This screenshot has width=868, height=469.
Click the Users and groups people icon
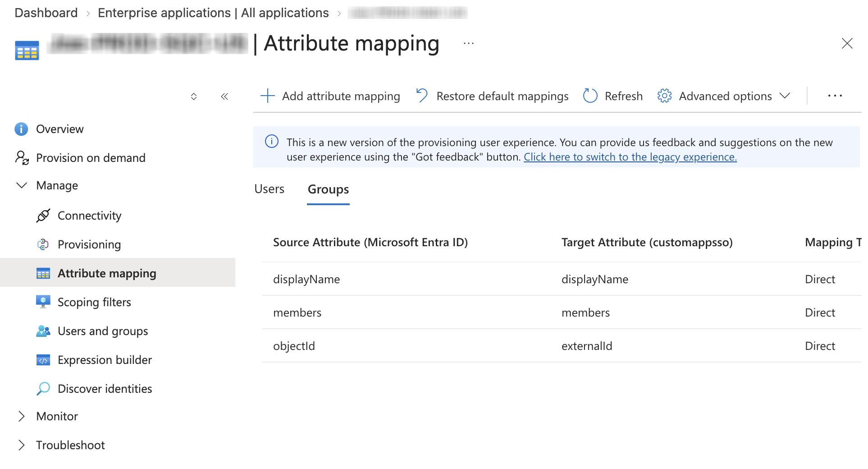[x=43, y=331]
